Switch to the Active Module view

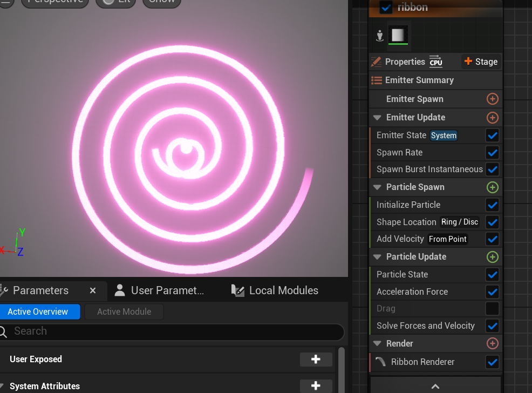pyautogui.click(x=124, y=311)
